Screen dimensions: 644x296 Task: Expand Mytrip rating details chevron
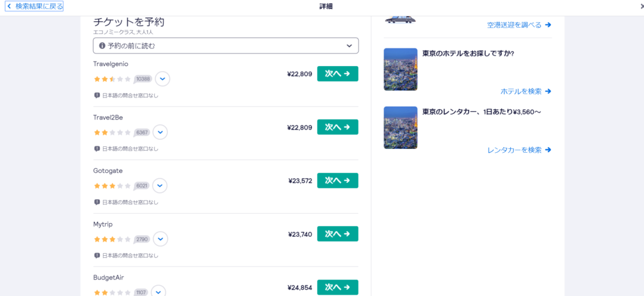pyautogui.click(x=160, y=239)
